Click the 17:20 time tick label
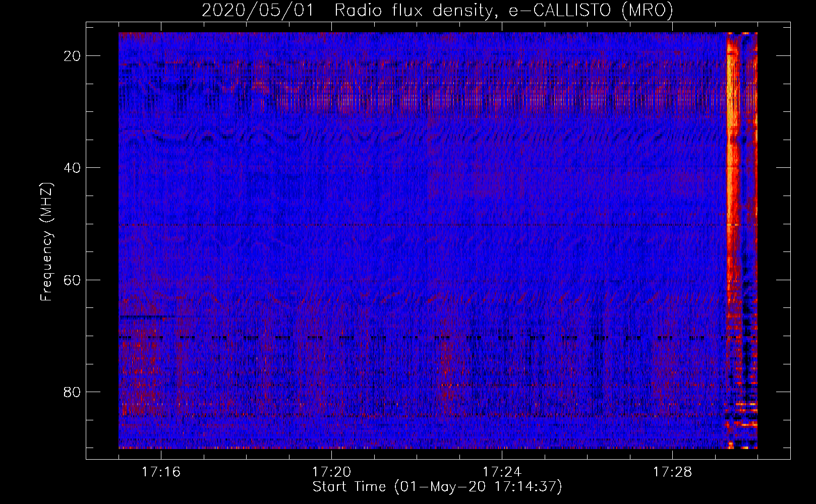 [x=331, y=472]
